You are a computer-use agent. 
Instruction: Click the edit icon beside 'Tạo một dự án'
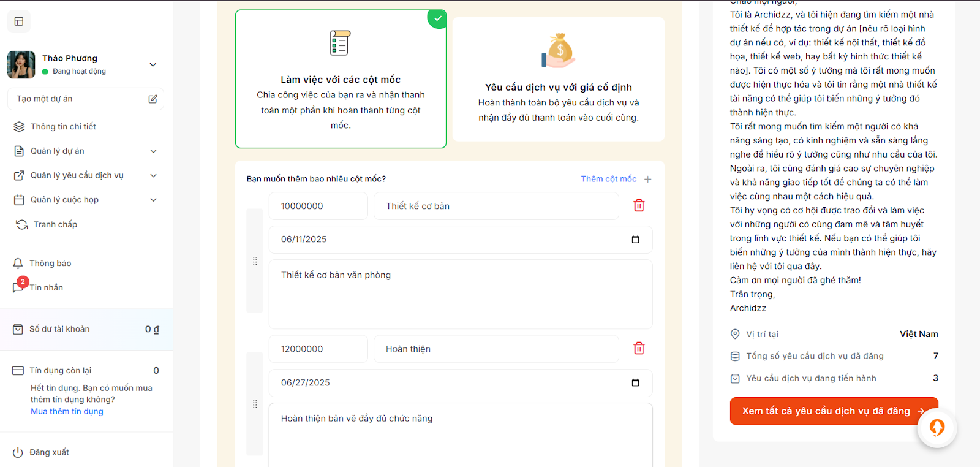(153, 99)
